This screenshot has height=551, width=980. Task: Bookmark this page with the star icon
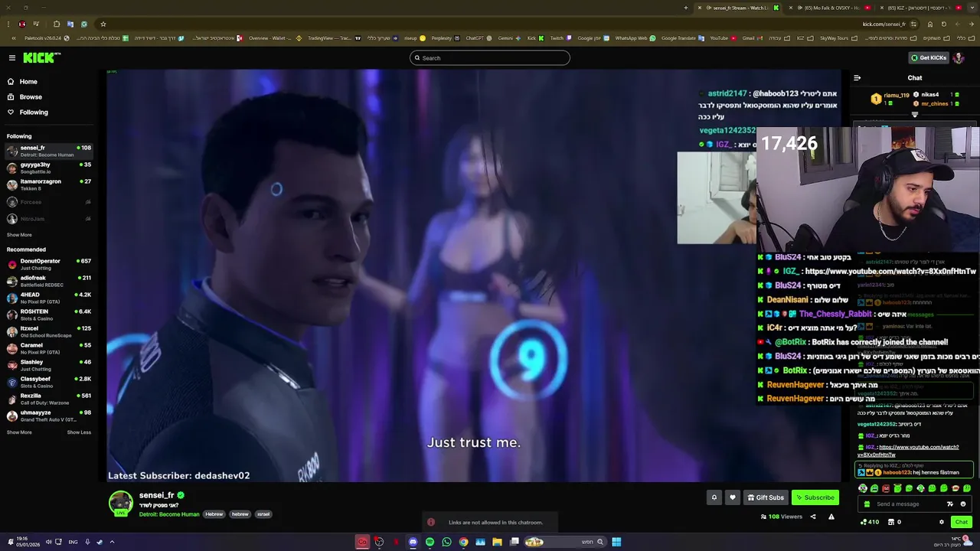103,24
